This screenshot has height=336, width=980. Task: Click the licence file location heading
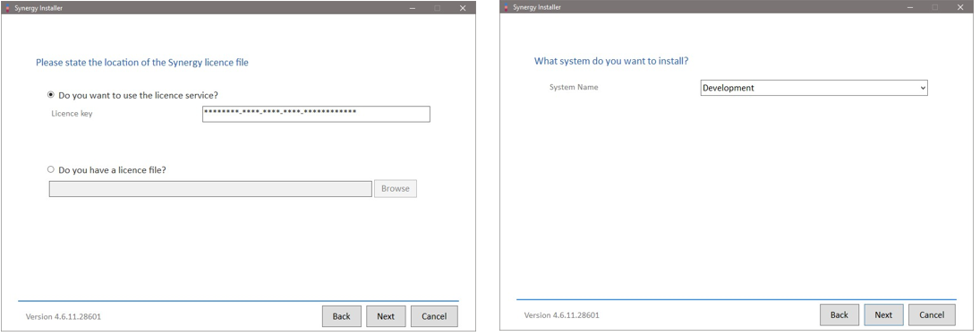[x=142, y=62]
